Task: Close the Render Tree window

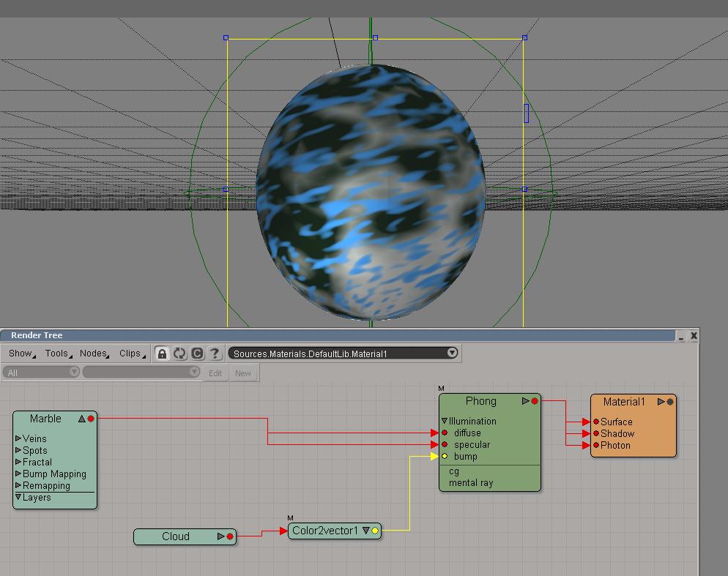Action: click(x=694, y=336)
